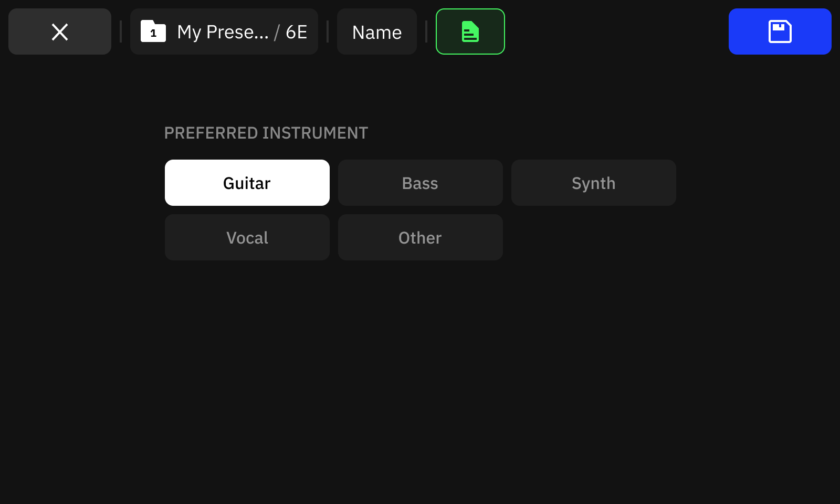This screenshot has height=504, width=840.
Task: Save the preset with the blue button
Action: (x=780, y=31)
